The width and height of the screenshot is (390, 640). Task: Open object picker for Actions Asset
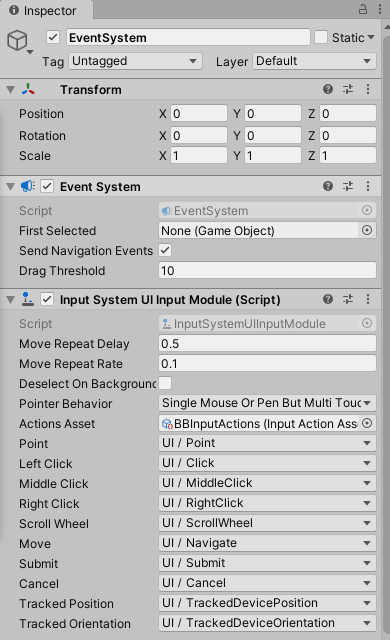pyautogui.click(x=367, y=423)
